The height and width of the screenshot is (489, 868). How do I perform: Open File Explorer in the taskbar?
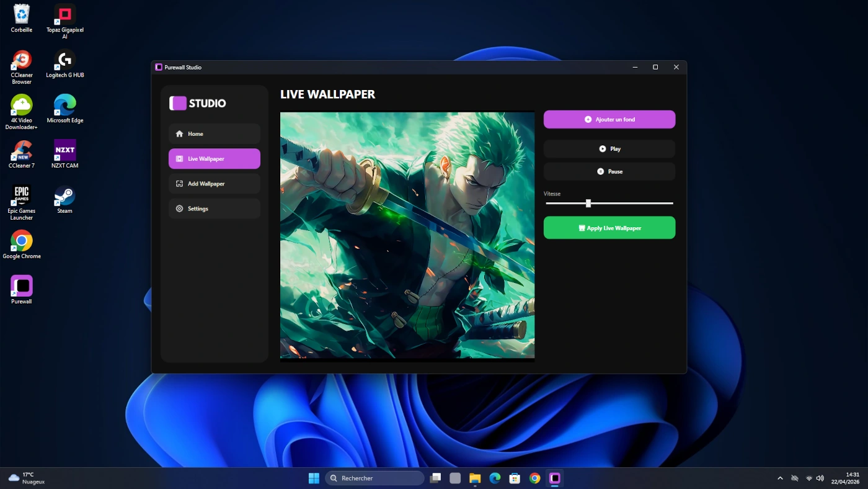coord(475,478)
